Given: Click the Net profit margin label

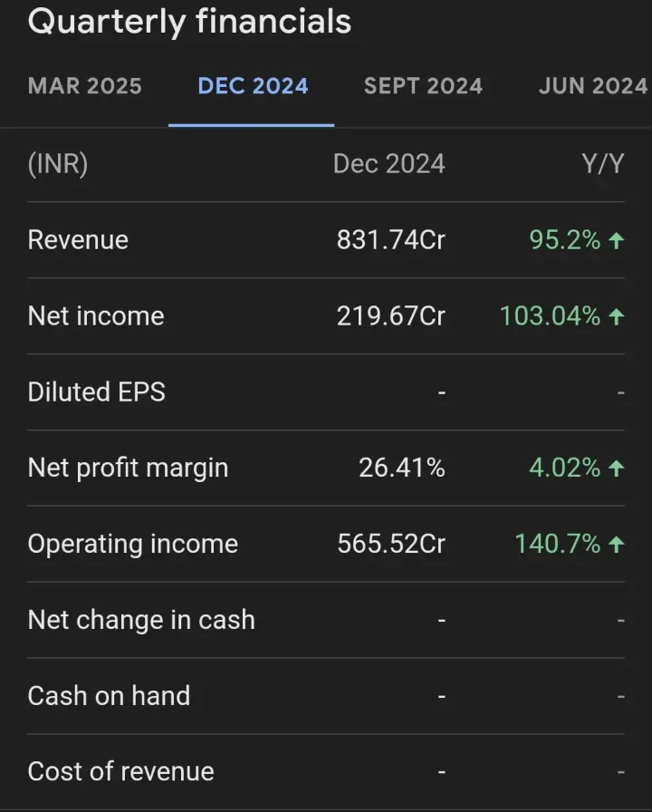Looking at the screenshot, I should click(x=128, y=469).
